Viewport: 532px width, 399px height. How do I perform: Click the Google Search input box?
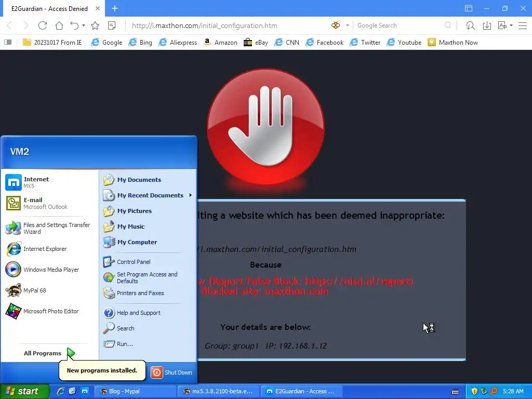pos(398,25)
